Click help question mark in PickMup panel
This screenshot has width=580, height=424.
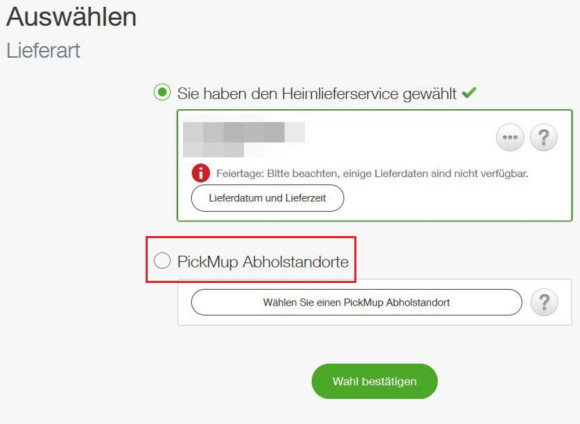pos(544,302)
